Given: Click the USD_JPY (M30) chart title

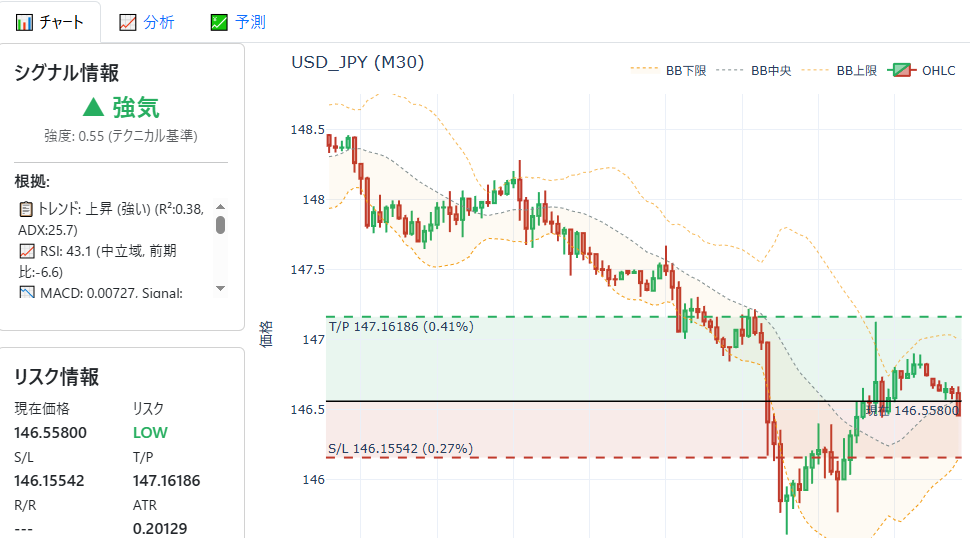Looking at the screenshot, I should (357, 62).
